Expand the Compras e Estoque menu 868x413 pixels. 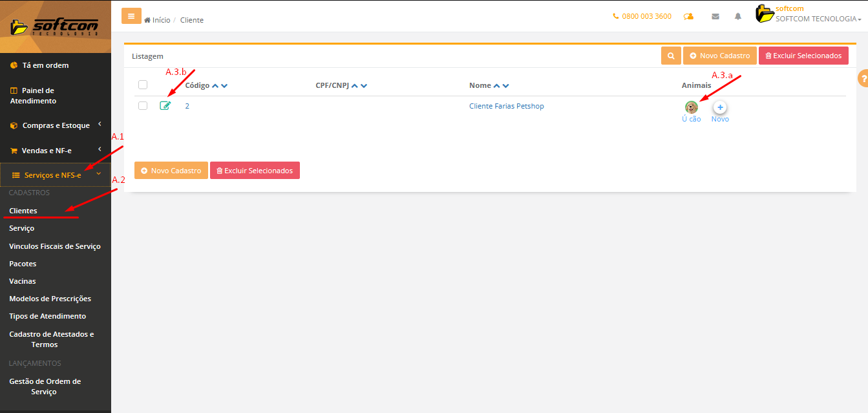pos(56,125)
